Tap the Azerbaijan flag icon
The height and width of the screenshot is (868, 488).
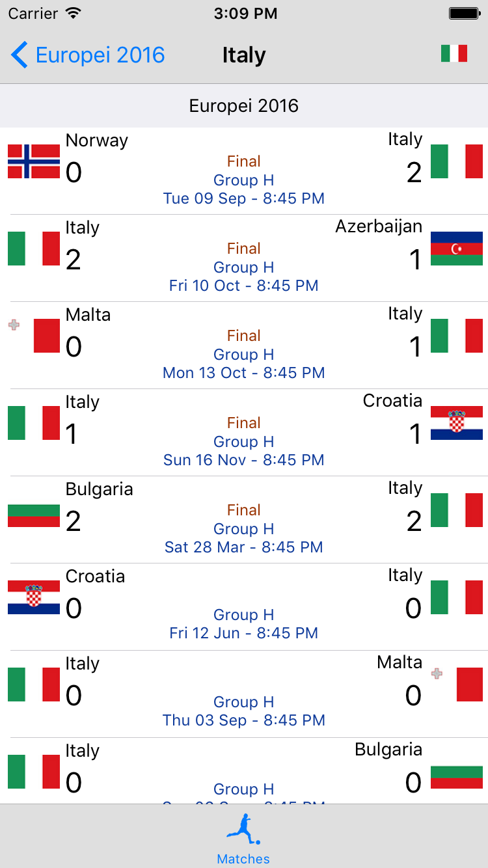(x=457, y=249)
